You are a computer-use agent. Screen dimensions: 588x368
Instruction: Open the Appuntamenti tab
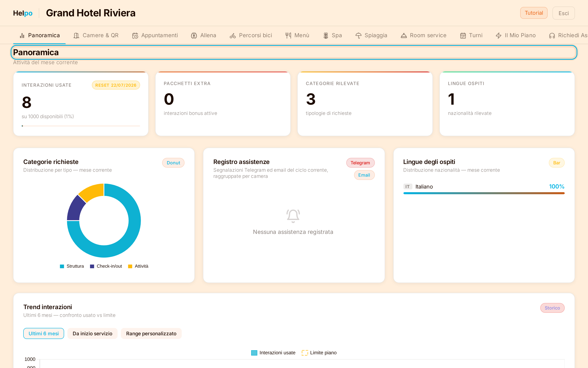[x=155, y=36]
